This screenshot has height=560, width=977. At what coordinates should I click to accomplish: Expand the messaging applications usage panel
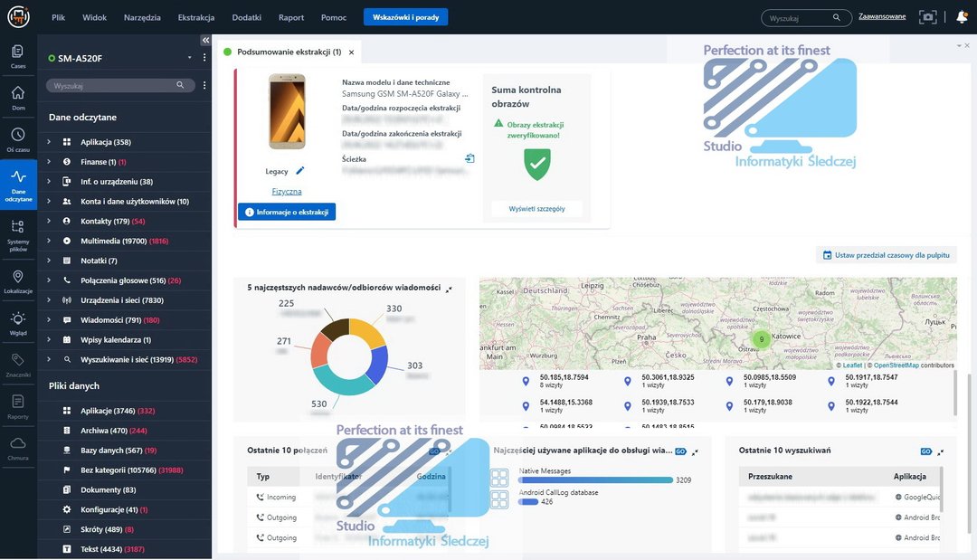[x=696, y=451]
